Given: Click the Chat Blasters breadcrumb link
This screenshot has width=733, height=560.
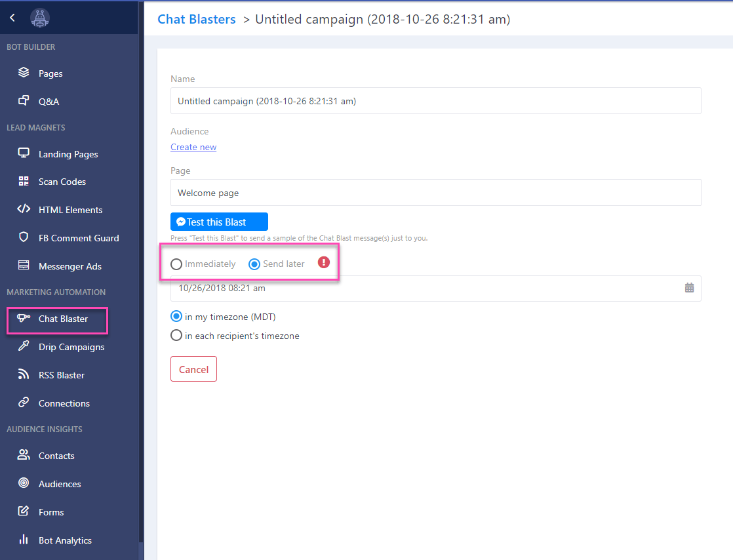Looking at the screenshot, I should 196,19.
